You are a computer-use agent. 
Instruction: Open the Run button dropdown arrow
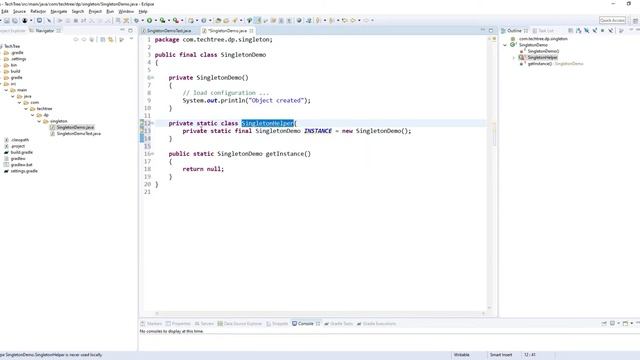[156, 20]
